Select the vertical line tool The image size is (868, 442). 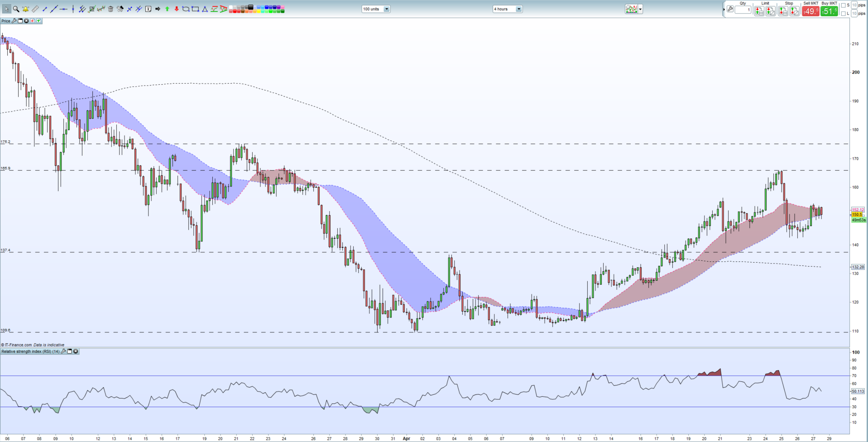click(x=73, y=9)
